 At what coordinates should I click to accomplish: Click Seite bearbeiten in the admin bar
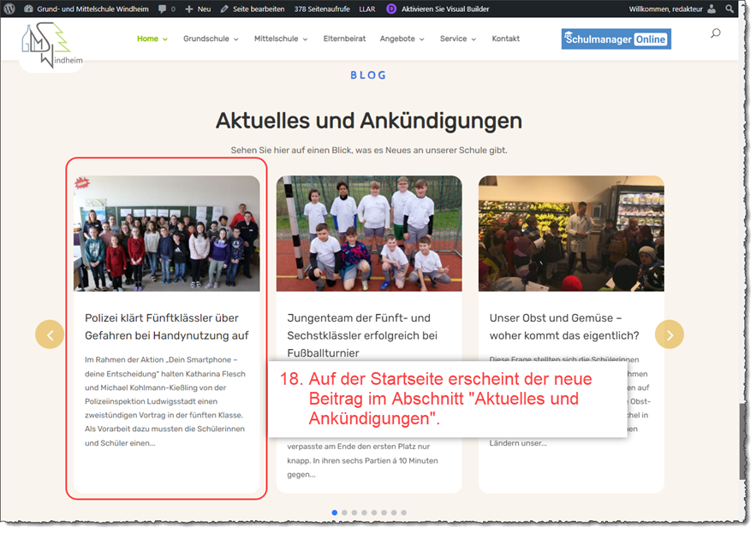[253, 9]
